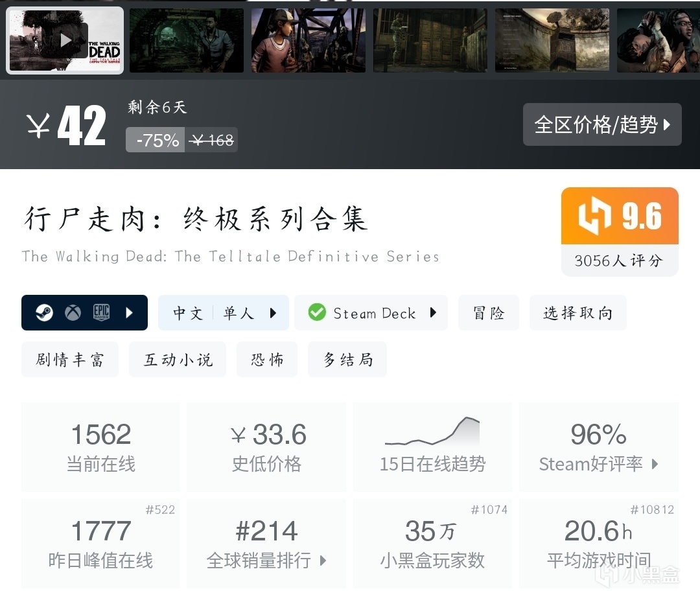The height and width of the screenshot is (602, 700).
Task: Click the #1074 rank label
Action: [489, 509]
